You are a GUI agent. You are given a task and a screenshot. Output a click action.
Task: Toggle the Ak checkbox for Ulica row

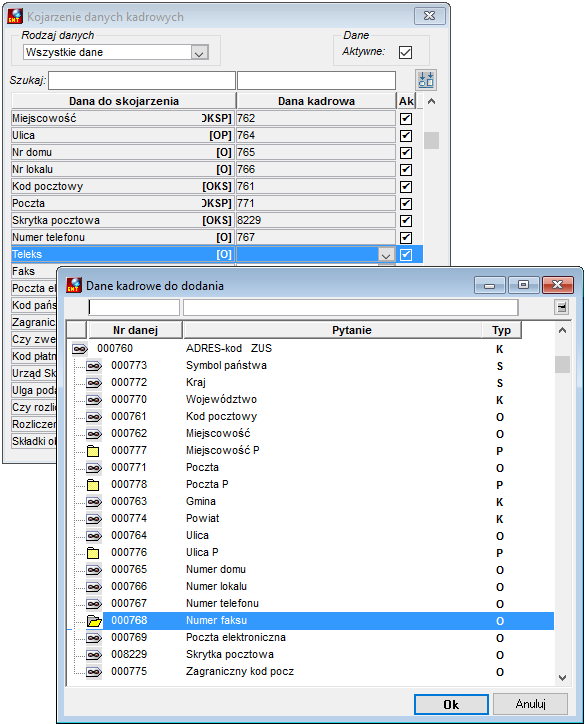(x=406, y=136)
